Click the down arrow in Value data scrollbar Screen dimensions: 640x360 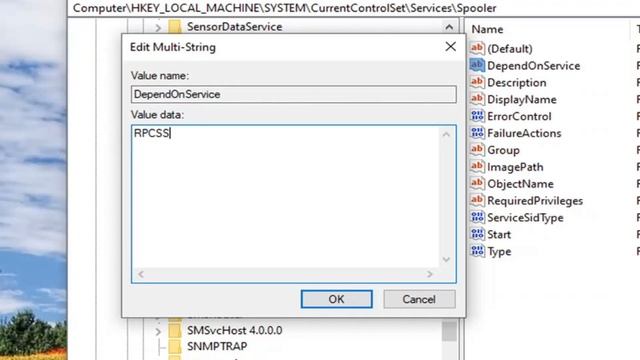446,260
